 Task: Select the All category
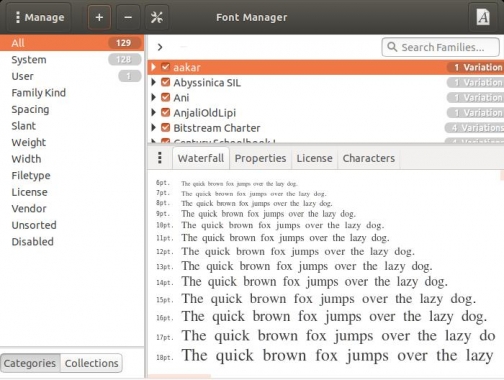pos(72,43)
